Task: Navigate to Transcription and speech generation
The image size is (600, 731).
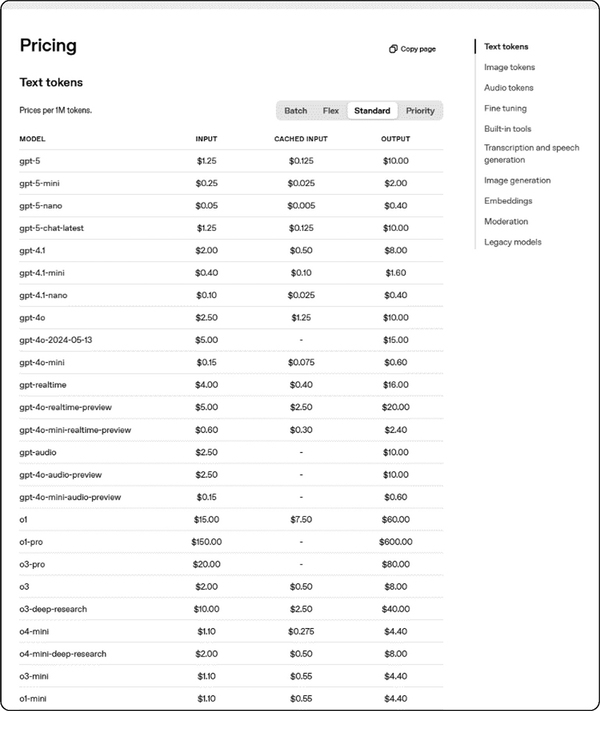Action: click(x=531, y=153)
